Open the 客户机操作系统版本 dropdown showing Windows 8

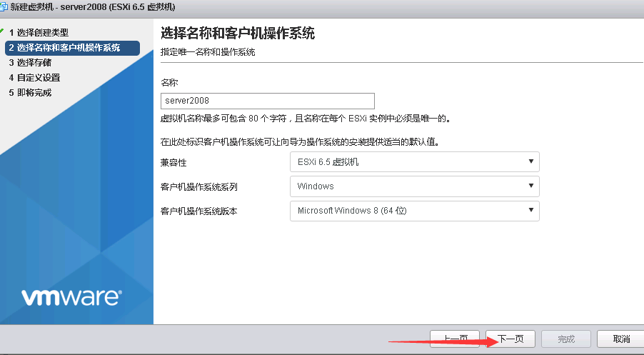[414, 211]
